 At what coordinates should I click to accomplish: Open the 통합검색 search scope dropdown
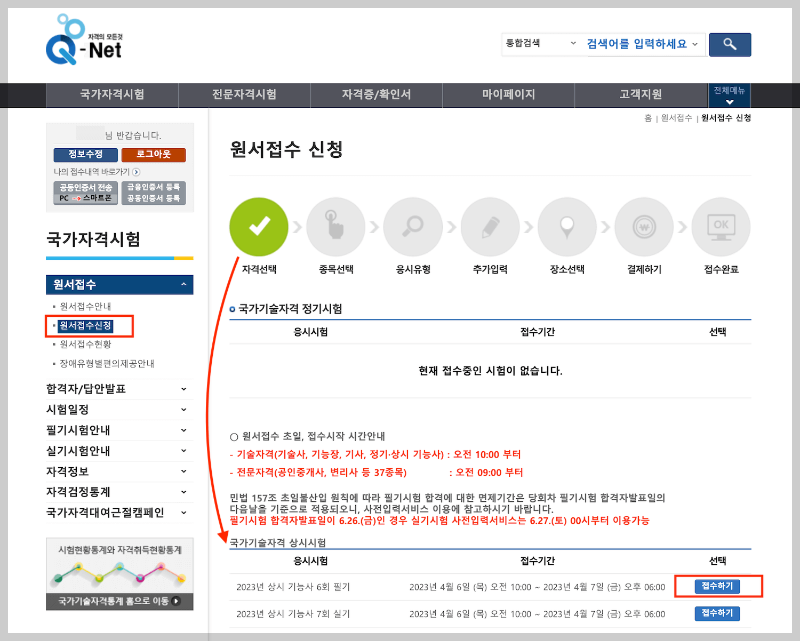[x=540, y=44]
